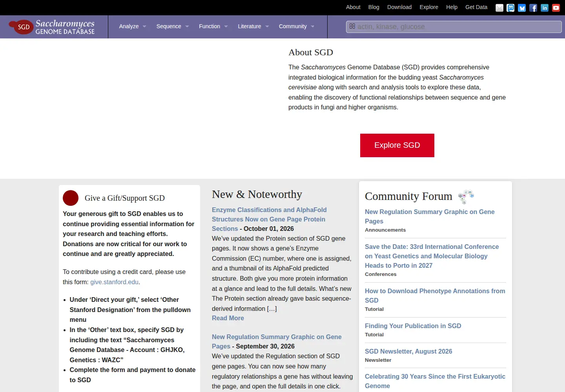Click the Give a Gift/Support SGD heading

tap(125, 198)
